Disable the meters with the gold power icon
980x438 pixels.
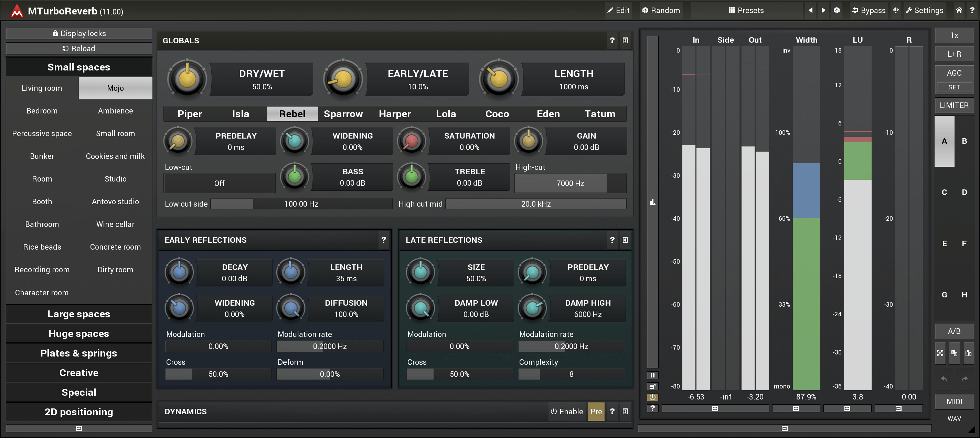[x=652, y=397]
